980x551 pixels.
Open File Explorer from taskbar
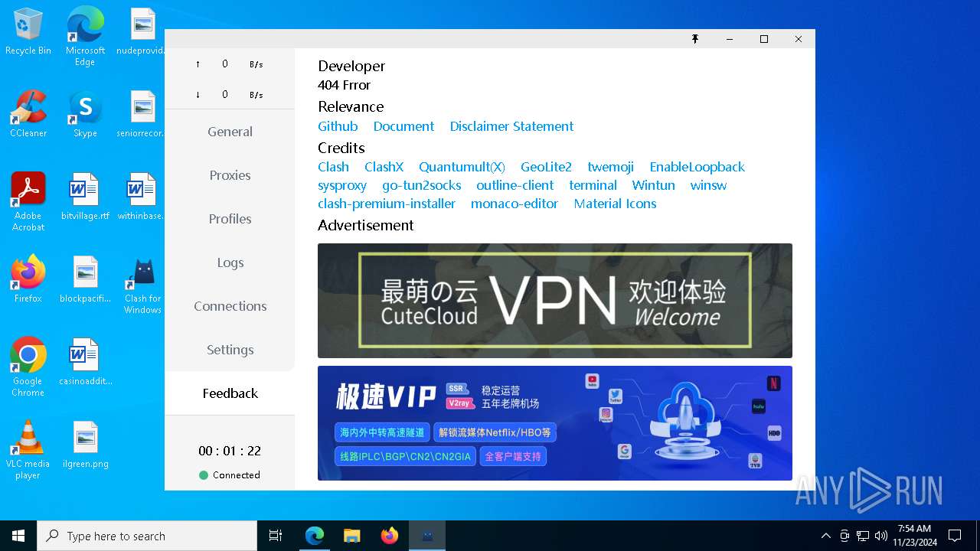pyautogui.click(x=352, y=536)
